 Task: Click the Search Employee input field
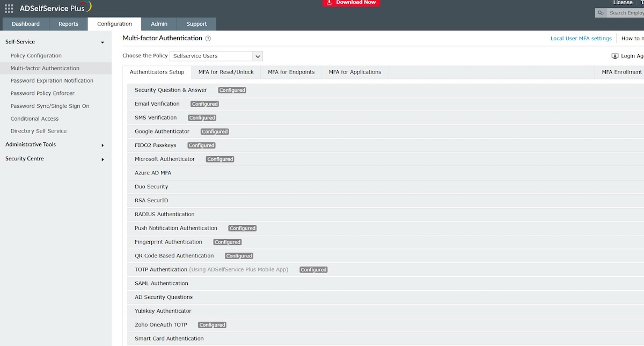tap(626, 13)
